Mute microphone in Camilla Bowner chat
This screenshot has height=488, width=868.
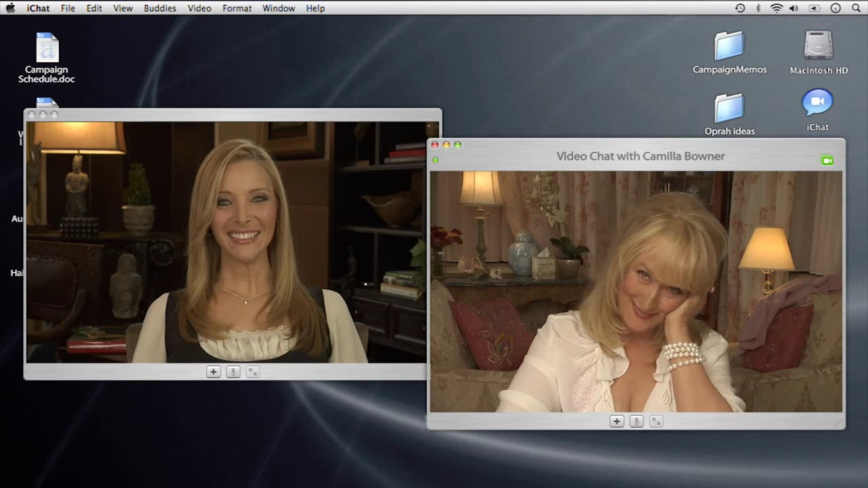[x=636, y=421]
